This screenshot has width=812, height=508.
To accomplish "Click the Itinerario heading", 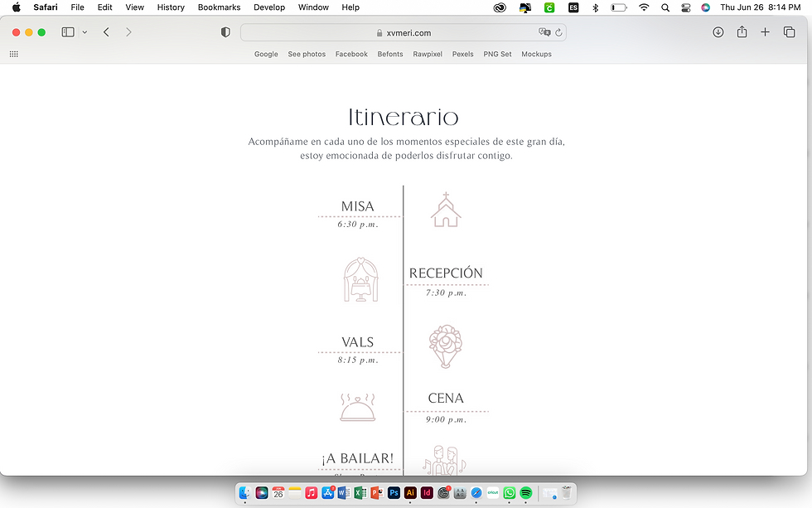I will tap(404, 117).
